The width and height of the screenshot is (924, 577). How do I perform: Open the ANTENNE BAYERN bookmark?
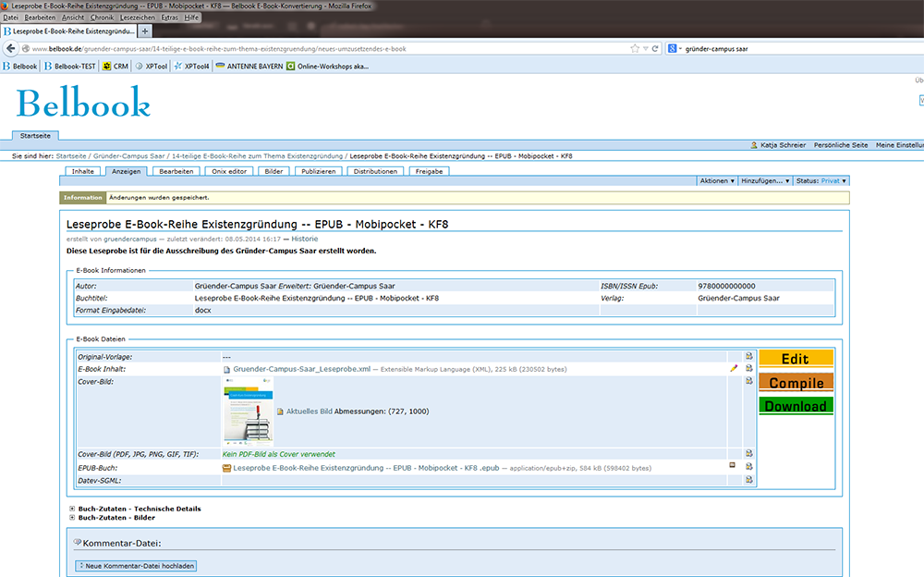tap(249, 66)
